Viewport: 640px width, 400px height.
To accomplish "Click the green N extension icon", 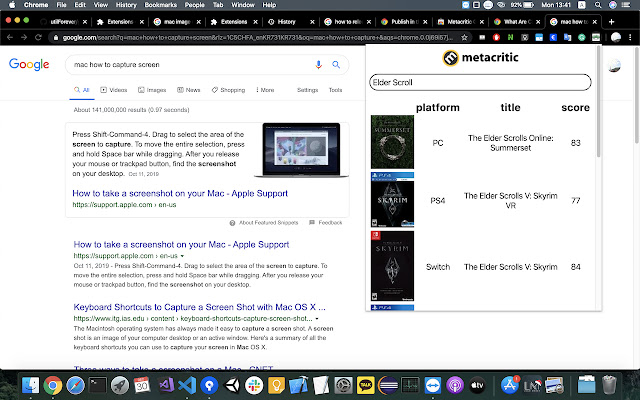I will (x=510, y=38).
